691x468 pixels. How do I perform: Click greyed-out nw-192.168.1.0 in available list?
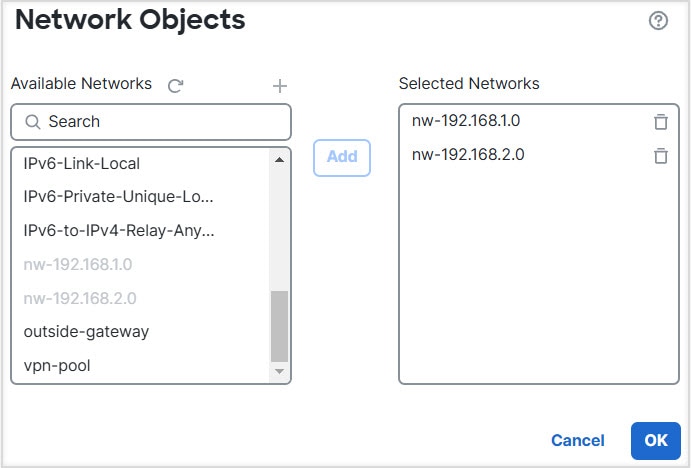click(x=78, y=265)
